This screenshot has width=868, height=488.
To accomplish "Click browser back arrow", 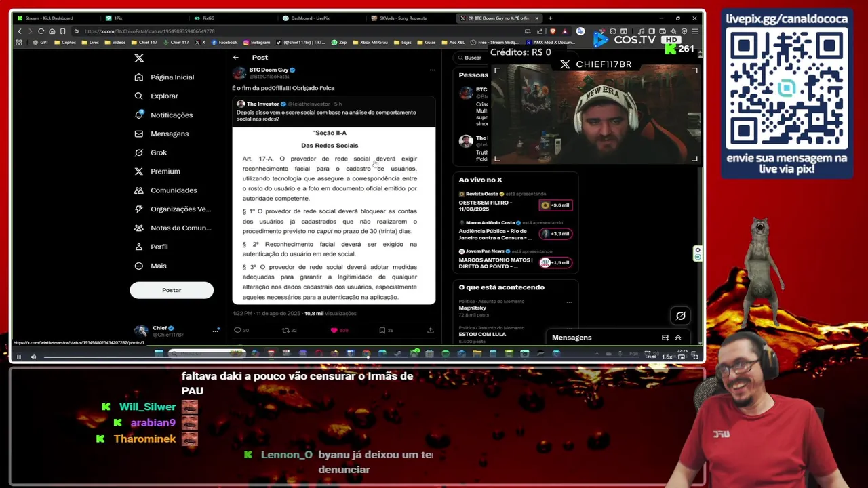I will coord(20,31).
